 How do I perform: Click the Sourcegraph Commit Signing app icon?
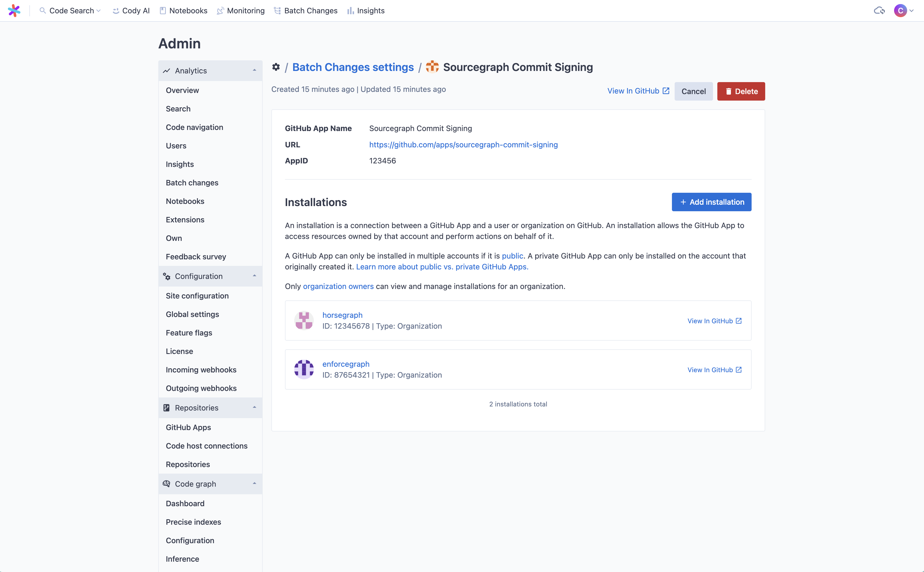tap(432, 67)
